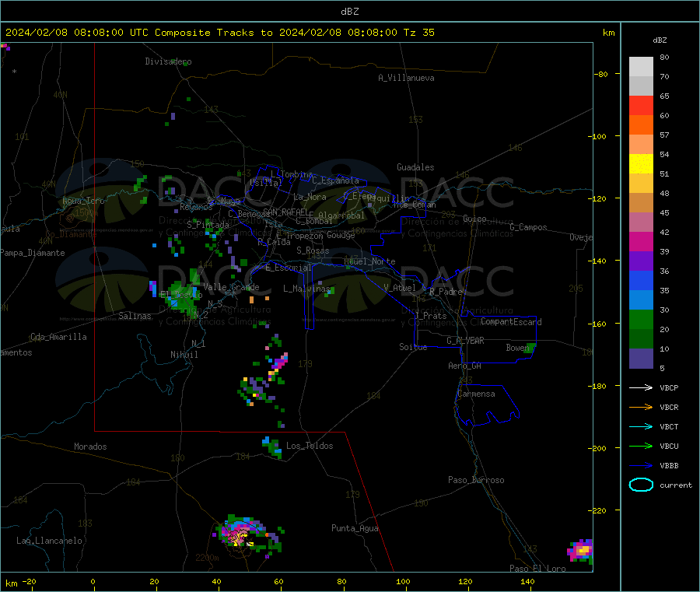Click the R_Padre label
700x592 pixels.
446,292
